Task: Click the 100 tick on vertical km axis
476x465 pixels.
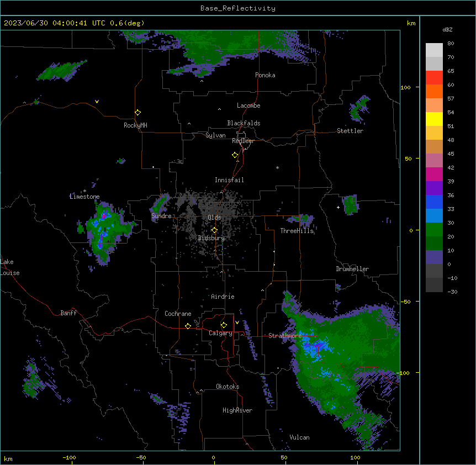Action: click(405, 87)
